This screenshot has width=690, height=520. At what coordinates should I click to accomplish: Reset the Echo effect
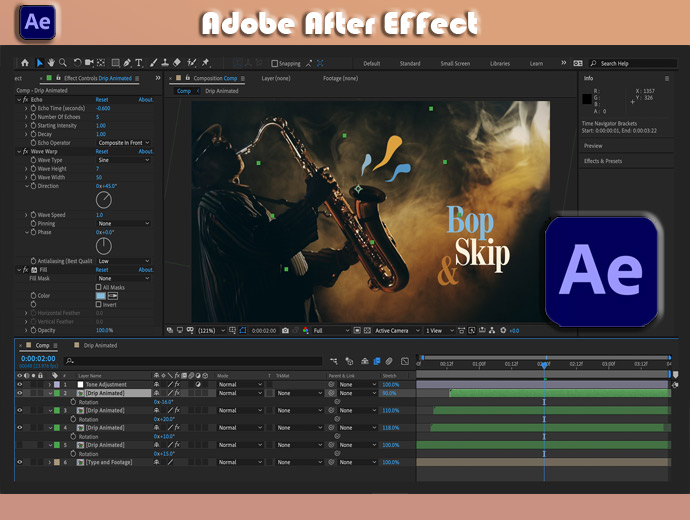click(x=102, y=100)
